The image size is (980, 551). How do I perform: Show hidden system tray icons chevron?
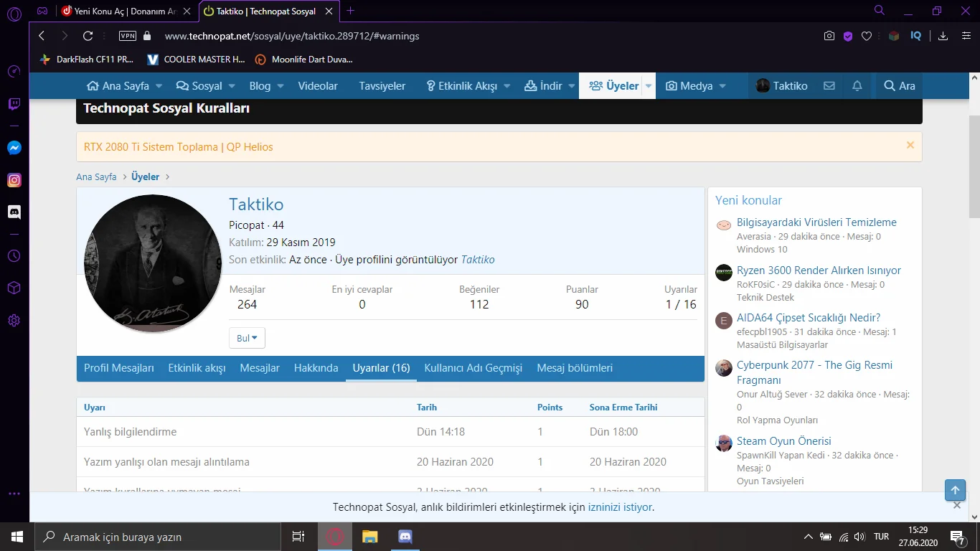coord(809,537)
